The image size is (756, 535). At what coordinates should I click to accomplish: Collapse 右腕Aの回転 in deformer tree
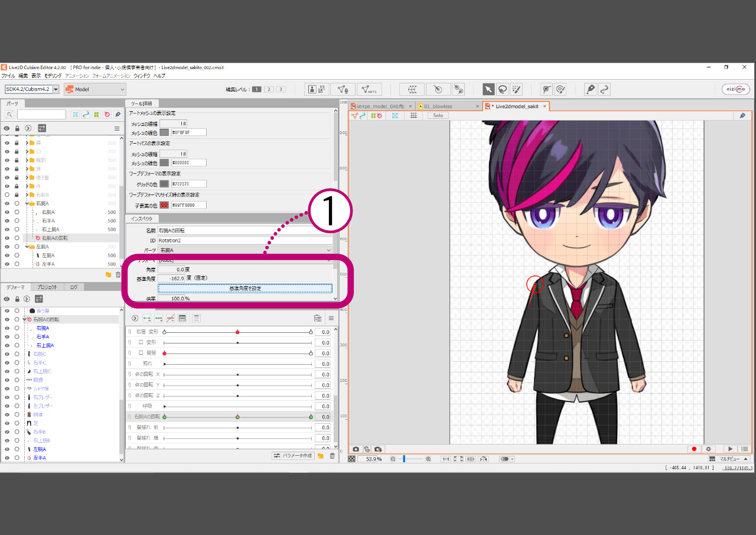pos(24,319)
